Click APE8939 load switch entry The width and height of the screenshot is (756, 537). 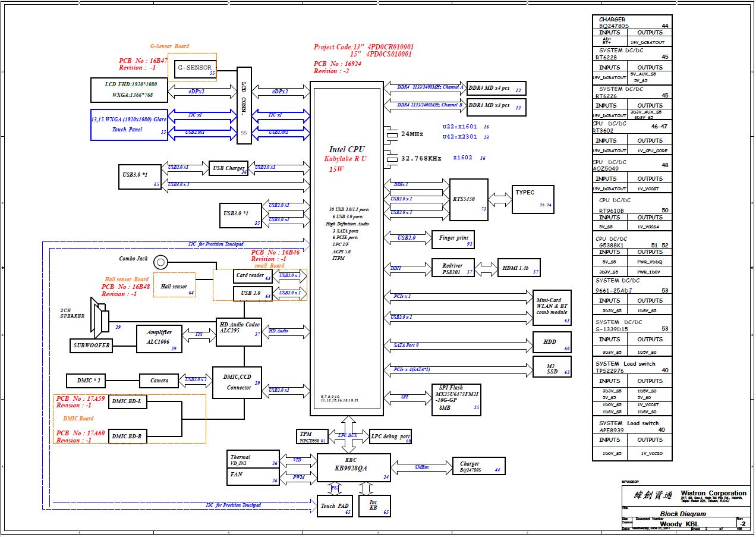click(612, 429)
